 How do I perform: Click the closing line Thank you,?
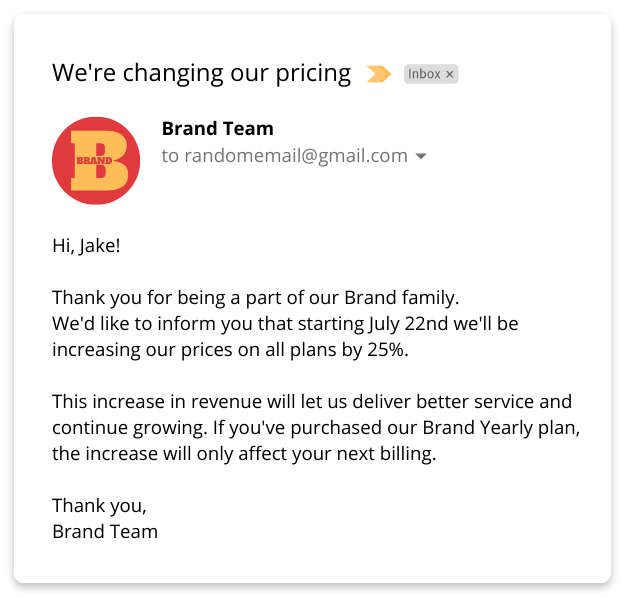[99, 505]
